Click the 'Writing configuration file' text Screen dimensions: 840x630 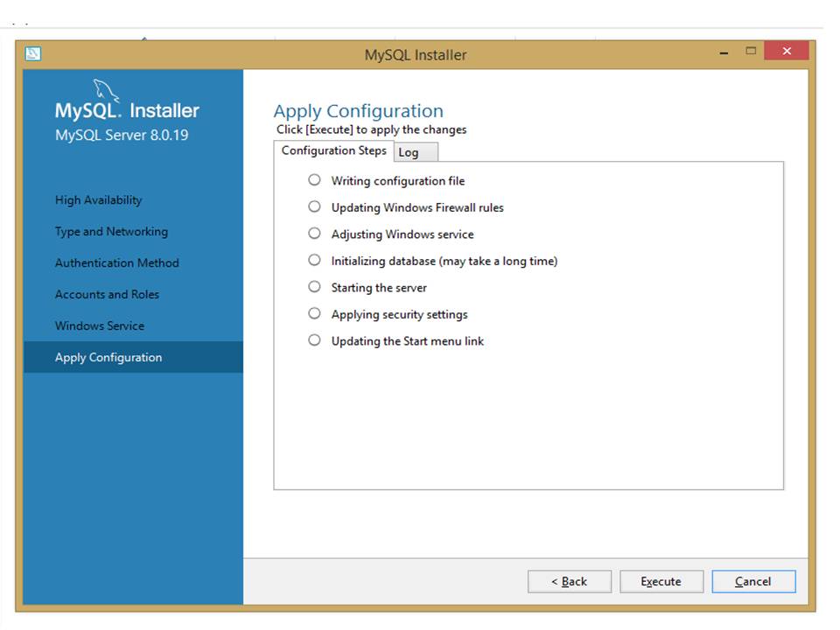[x=398, y=181]
